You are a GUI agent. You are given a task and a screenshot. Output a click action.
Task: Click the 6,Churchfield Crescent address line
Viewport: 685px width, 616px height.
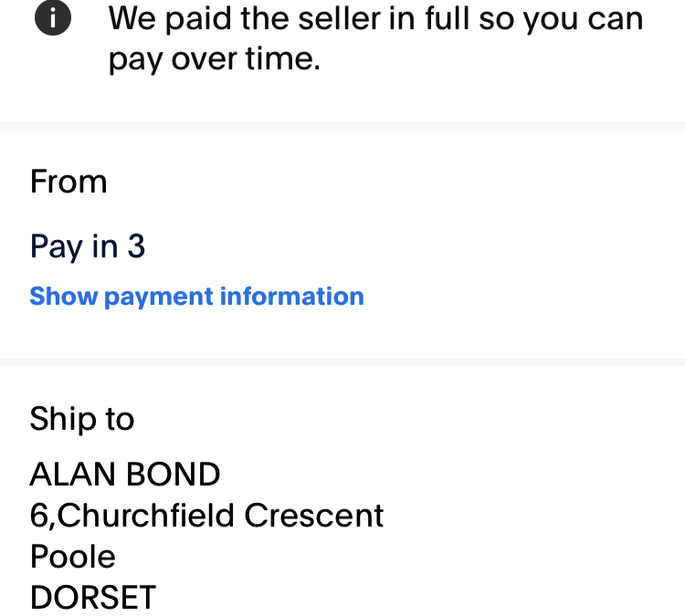pos(206,516)
